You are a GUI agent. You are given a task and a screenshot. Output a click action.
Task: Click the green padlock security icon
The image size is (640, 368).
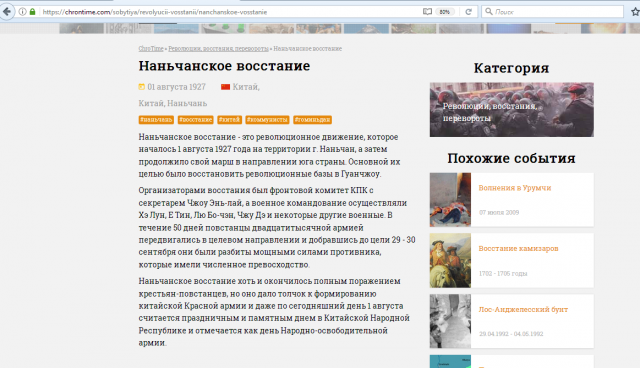[x=32, y=12]
